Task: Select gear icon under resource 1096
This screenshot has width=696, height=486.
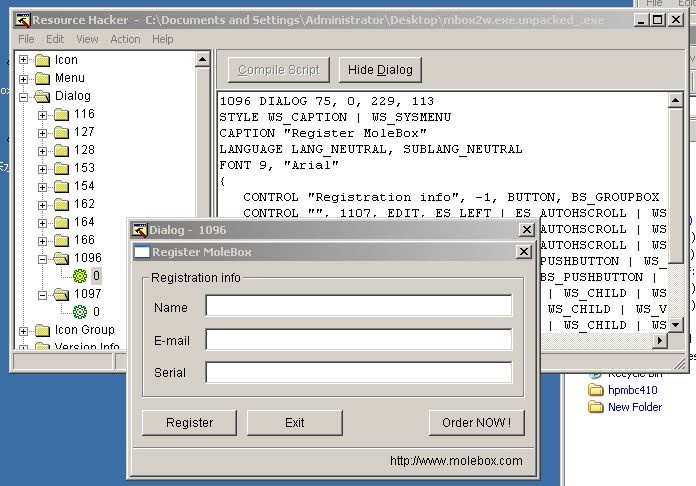Action: point(80,276)
